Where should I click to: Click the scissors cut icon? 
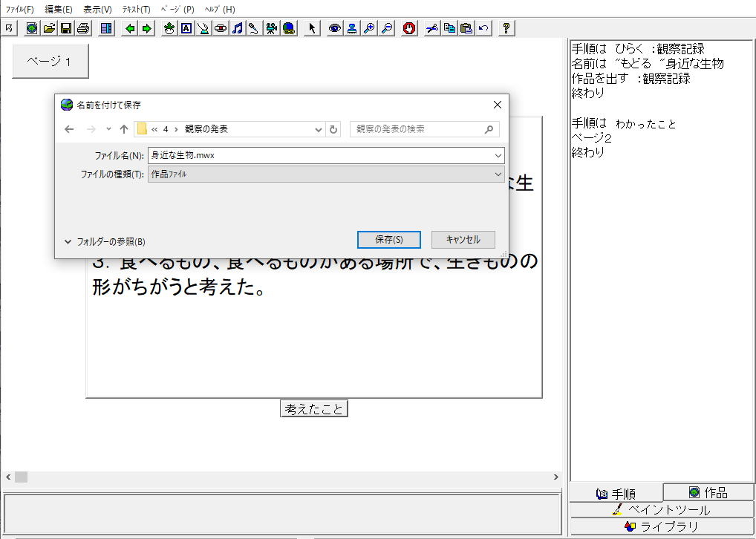(431, 28)
